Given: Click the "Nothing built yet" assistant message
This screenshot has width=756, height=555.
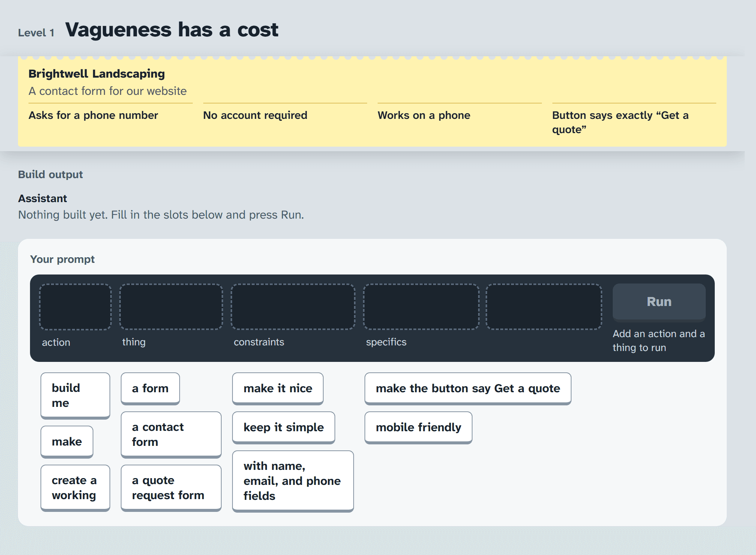Looking at the screenshot, I should click(x=161, y=215).
